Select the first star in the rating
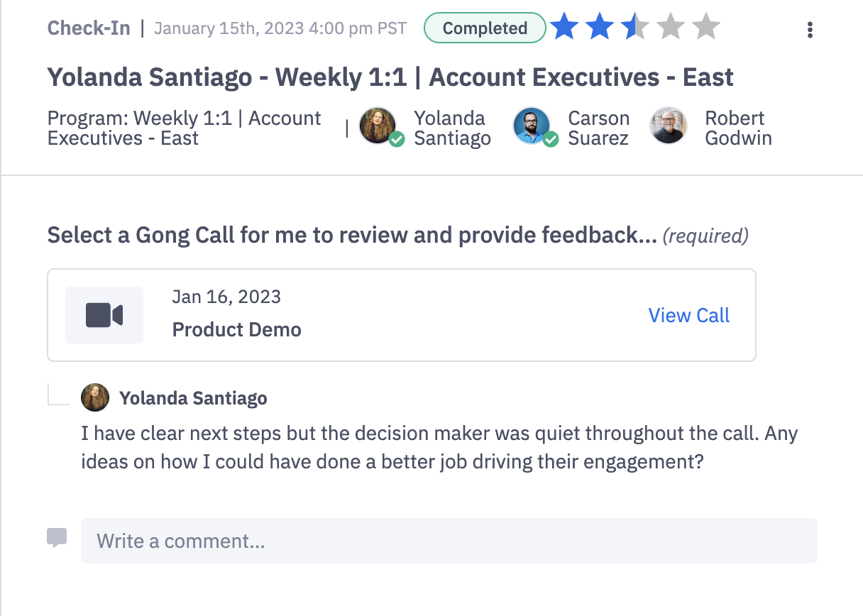 564,26
